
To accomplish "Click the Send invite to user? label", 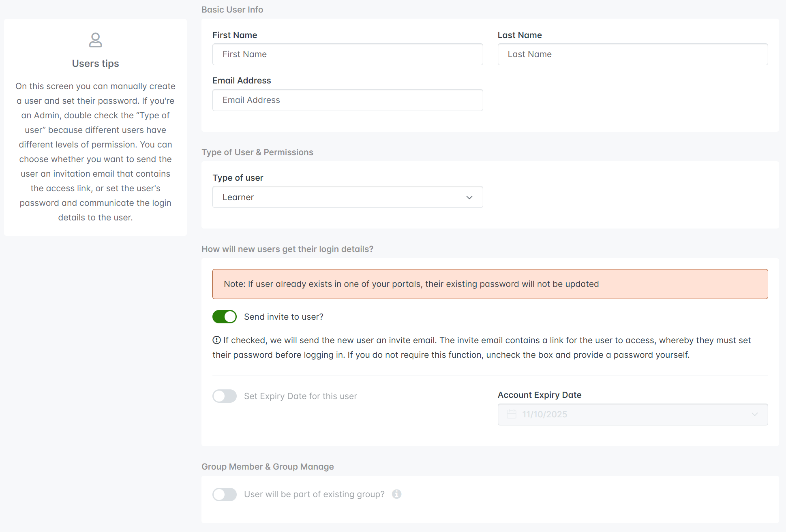I will [x=283, y=317].
